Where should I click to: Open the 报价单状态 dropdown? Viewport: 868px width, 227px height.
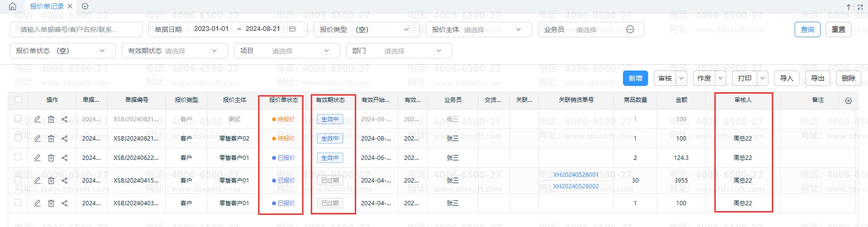click(63, 51)
